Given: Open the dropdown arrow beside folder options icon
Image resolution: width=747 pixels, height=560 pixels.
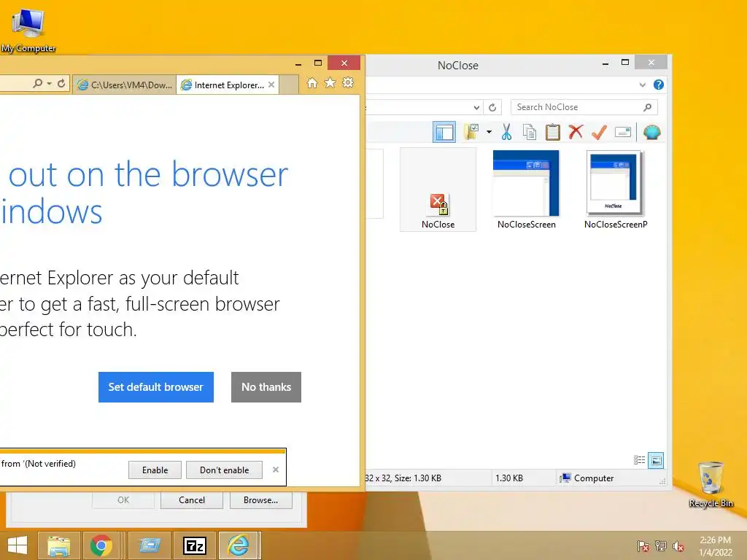Looking at the screenshot, I should (489, 132).
